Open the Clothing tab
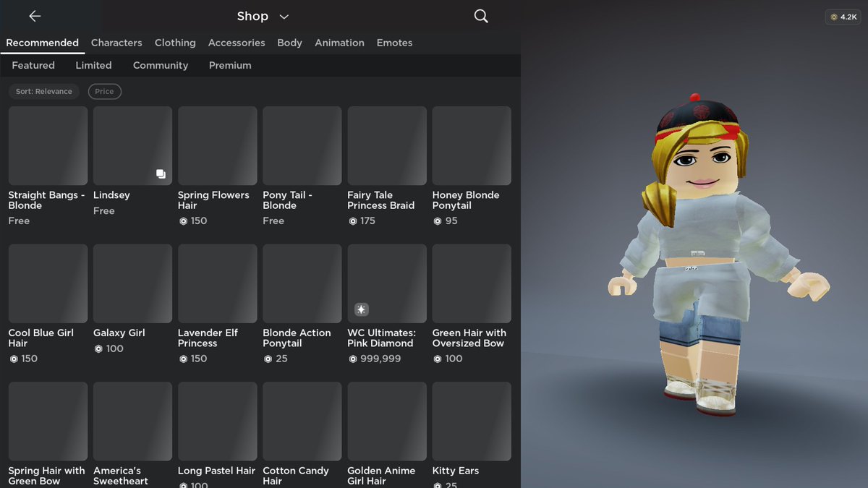Screen dimensions: 868x488 click(x=175, y=43)
